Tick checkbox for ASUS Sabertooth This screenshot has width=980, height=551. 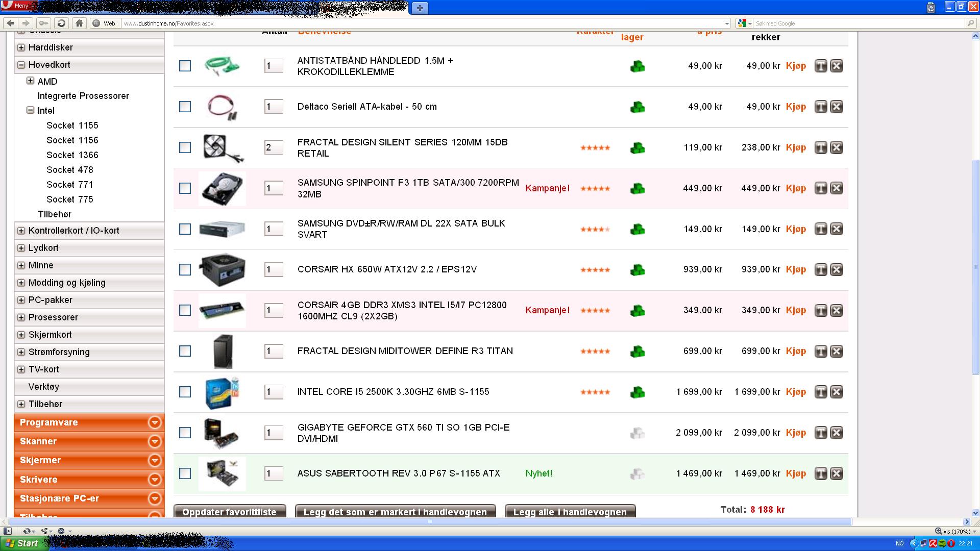point(185,473)
